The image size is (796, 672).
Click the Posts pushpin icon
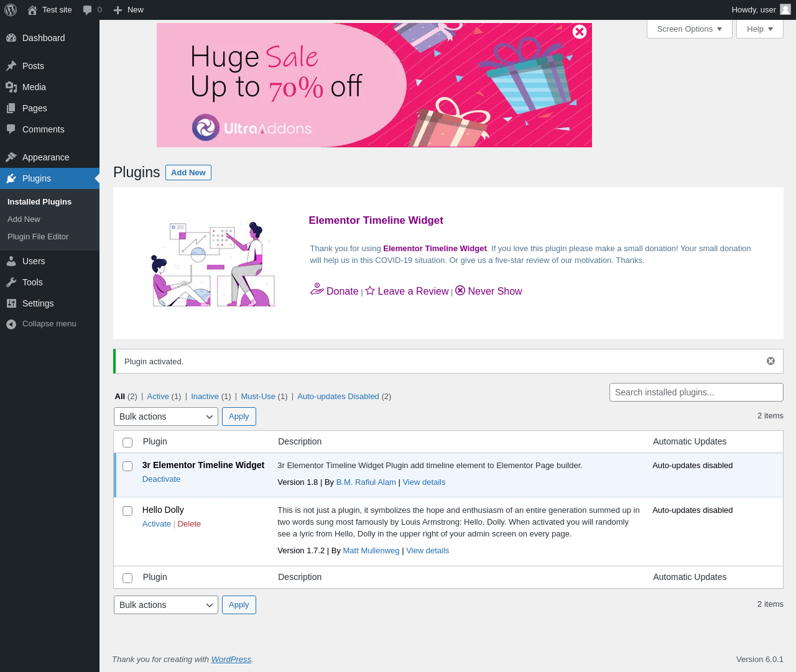click(x=11, y=66)
